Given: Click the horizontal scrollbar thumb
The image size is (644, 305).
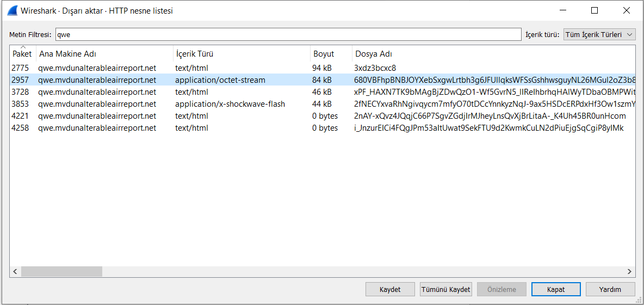Looking at the screenshot, I should tap(61, 271).
